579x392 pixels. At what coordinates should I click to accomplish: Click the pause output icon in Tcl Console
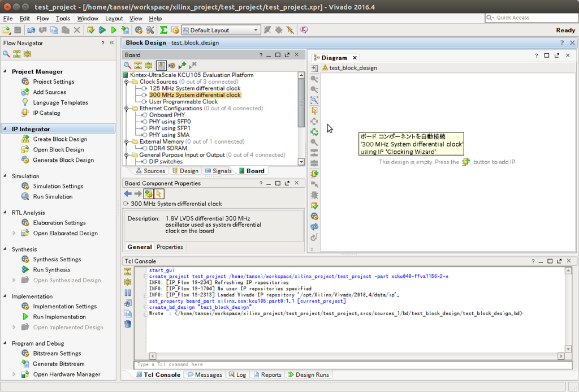pos(127,292)
